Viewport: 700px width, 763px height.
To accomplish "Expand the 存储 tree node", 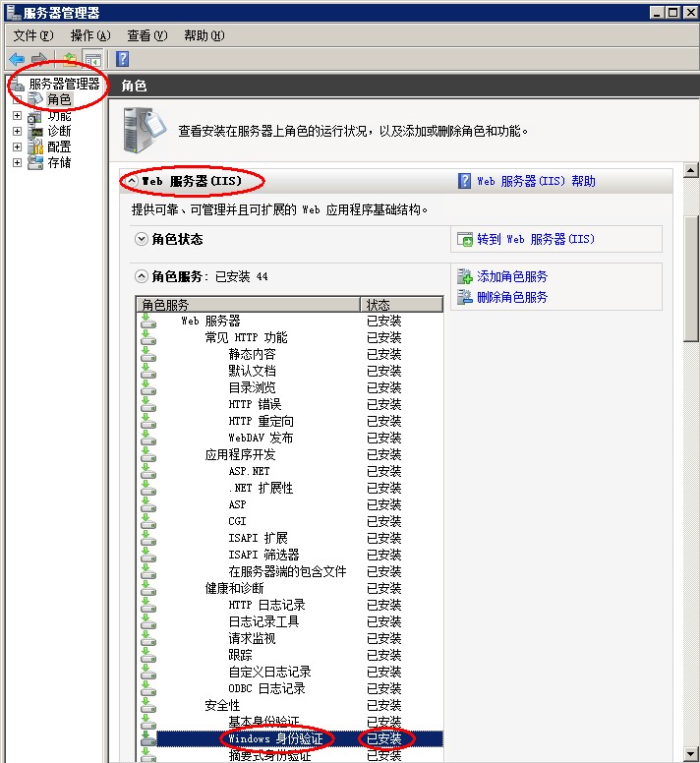I will [x=17, y=162].
